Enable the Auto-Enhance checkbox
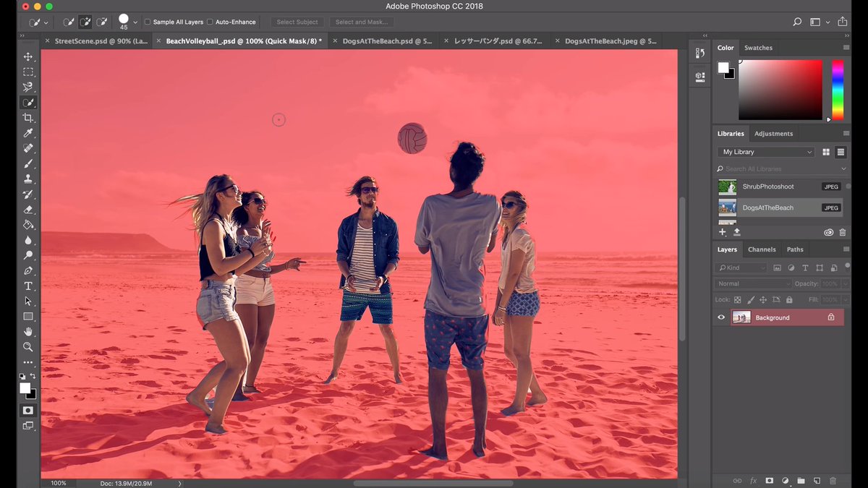This screenshot has height=488, width=868. pyautogui.click(x=208, y=22)
